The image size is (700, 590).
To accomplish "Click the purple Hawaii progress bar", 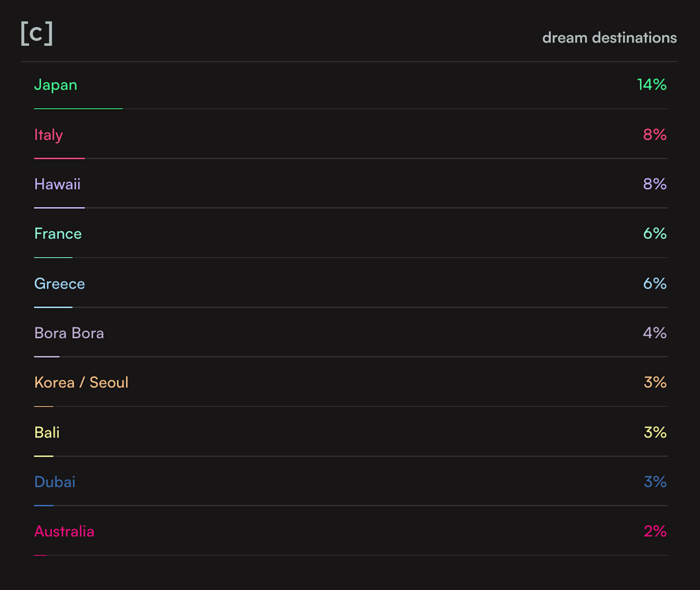I will point(59,208).
